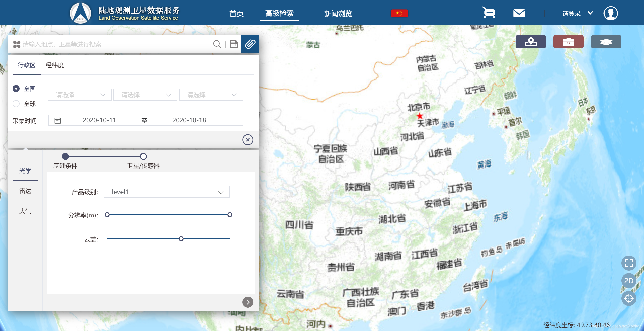Click the fullscreen map icon
Viewport: 644px width, 331px height.
pos(629,263)
